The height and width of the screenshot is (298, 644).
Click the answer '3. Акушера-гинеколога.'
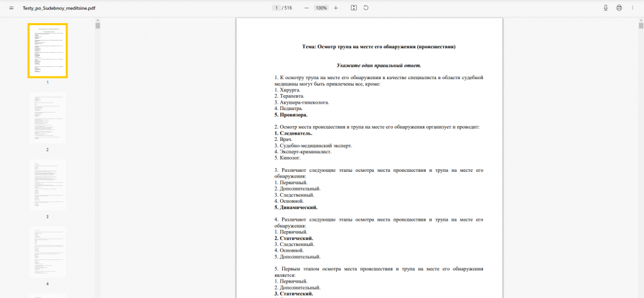(301, 102)
